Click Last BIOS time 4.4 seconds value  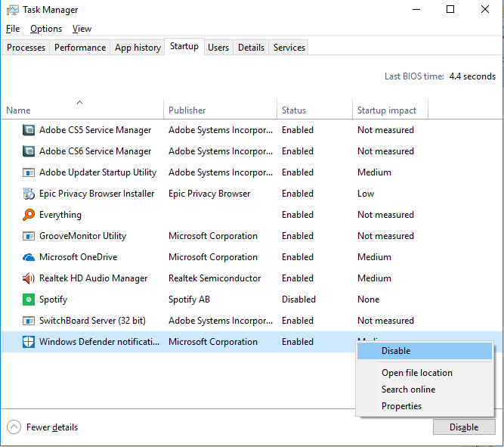(472, 76)
